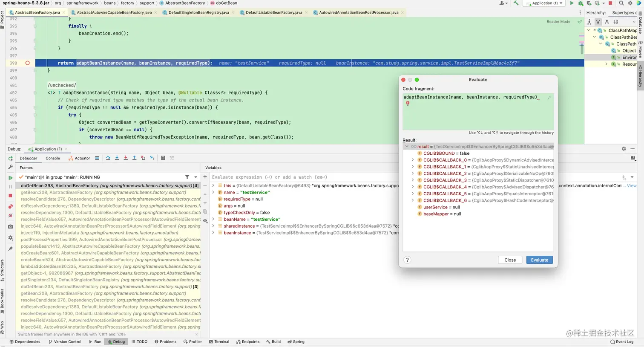The image size is (644, 347).
Task: Add a new watch with plus icon
Action: 205,177
